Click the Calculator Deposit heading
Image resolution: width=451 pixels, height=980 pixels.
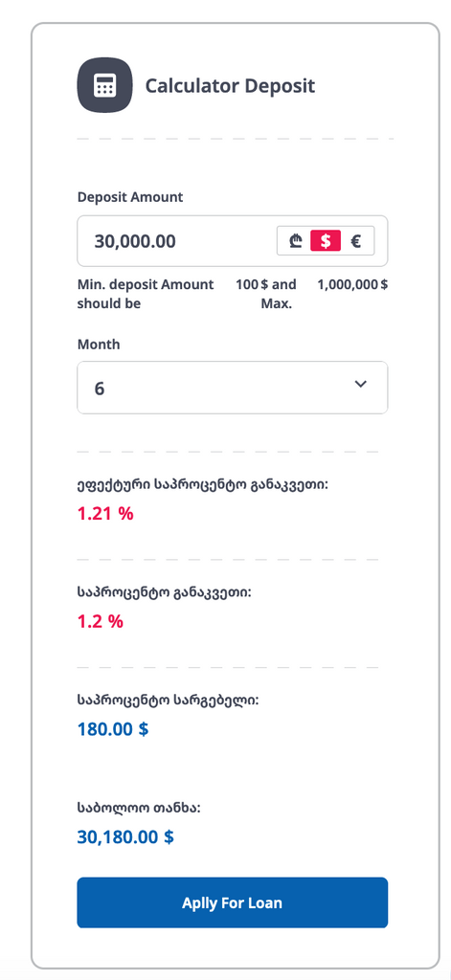(x=230, y=85)
